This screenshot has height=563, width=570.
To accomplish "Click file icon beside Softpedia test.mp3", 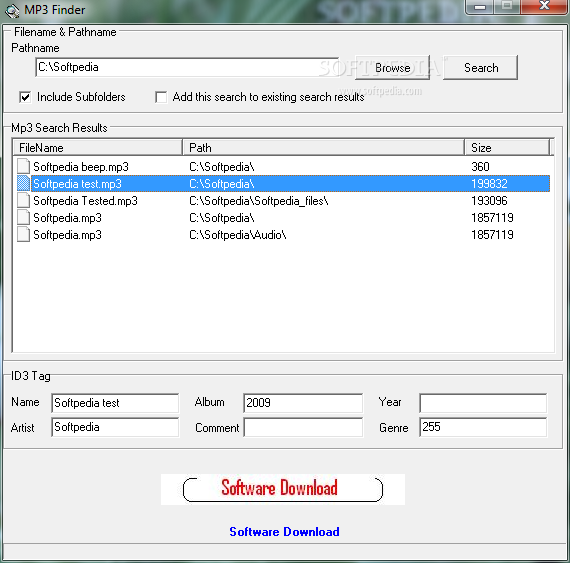I will (x=24, y=184).
